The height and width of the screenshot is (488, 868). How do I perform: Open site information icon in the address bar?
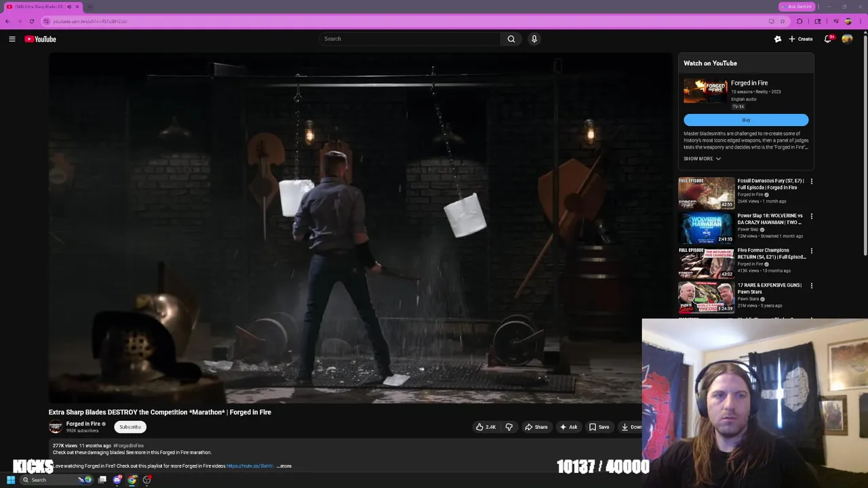tap(47, 21)
